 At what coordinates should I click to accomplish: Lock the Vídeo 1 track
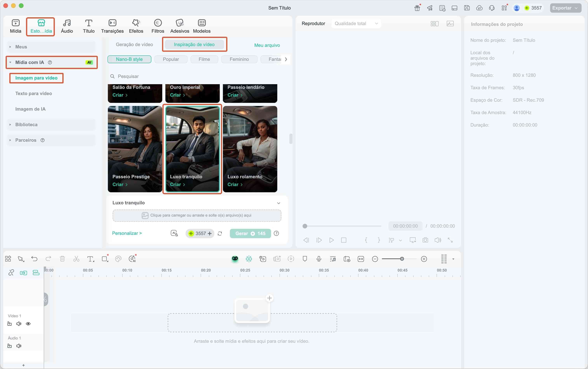[10, 324]
